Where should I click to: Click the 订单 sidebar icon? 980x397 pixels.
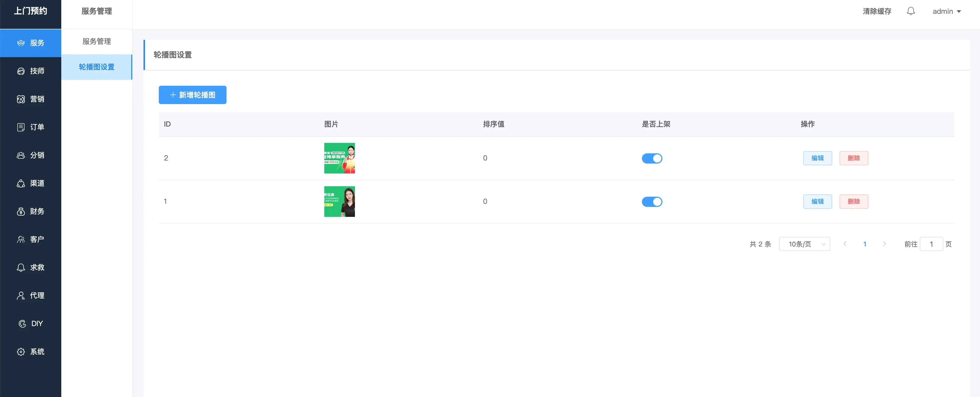pyautogui.click(x=21, y=127)
